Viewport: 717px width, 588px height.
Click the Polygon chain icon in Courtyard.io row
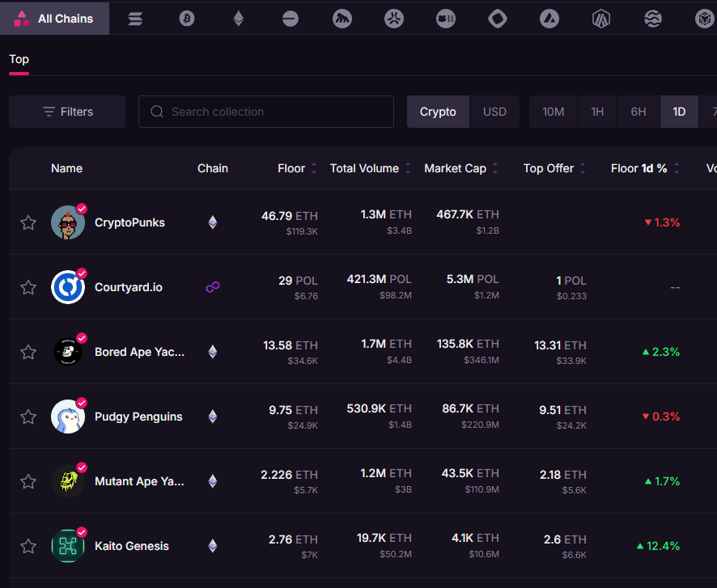coord(213,287)
